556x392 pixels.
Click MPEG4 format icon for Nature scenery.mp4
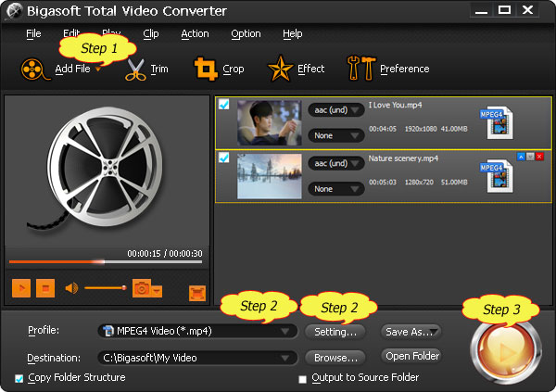497,176
